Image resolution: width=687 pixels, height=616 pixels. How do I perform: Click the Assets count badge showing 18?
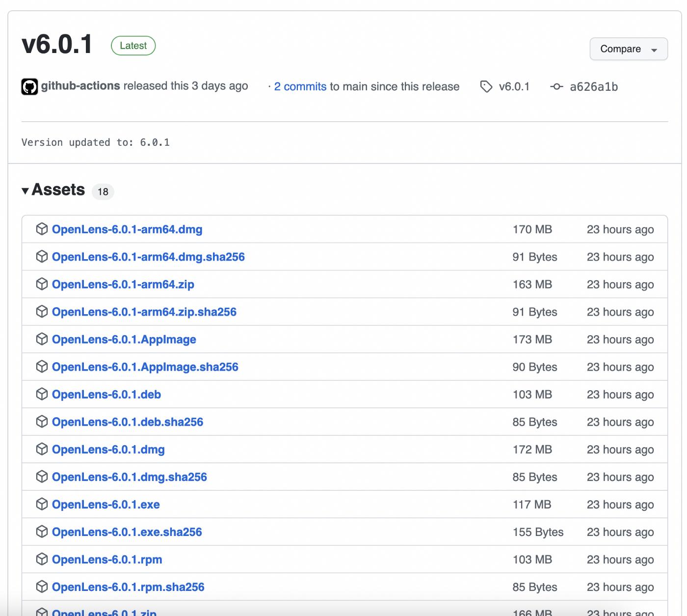[x=103, y=192]
